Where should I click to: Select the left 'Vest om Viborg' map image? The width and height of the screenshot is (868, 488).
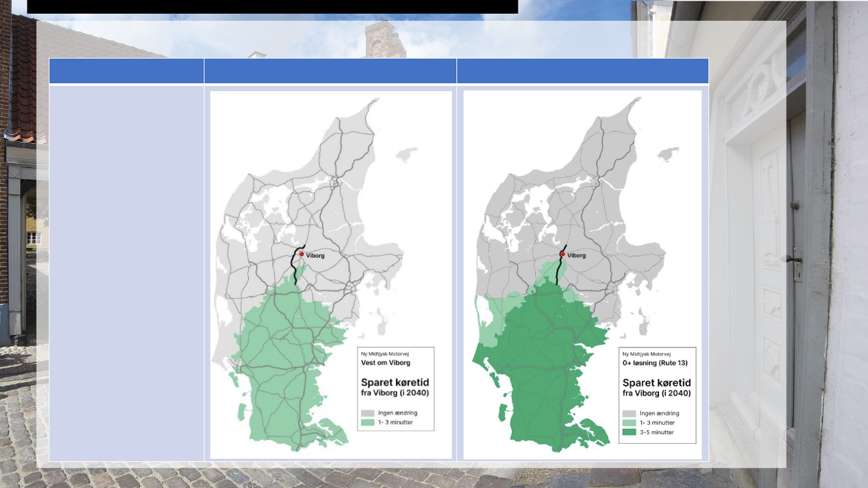[331, 195]
